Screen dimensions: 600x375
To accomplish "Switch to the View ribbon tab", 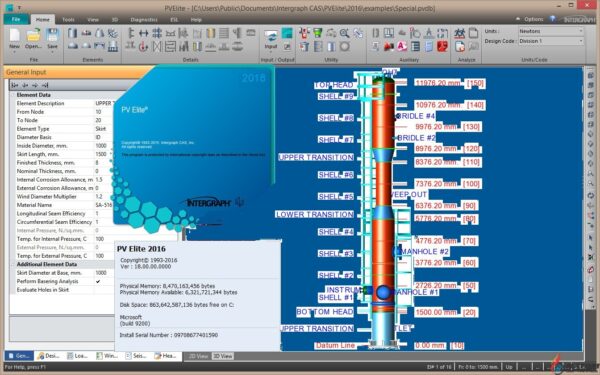I will 93,20.
